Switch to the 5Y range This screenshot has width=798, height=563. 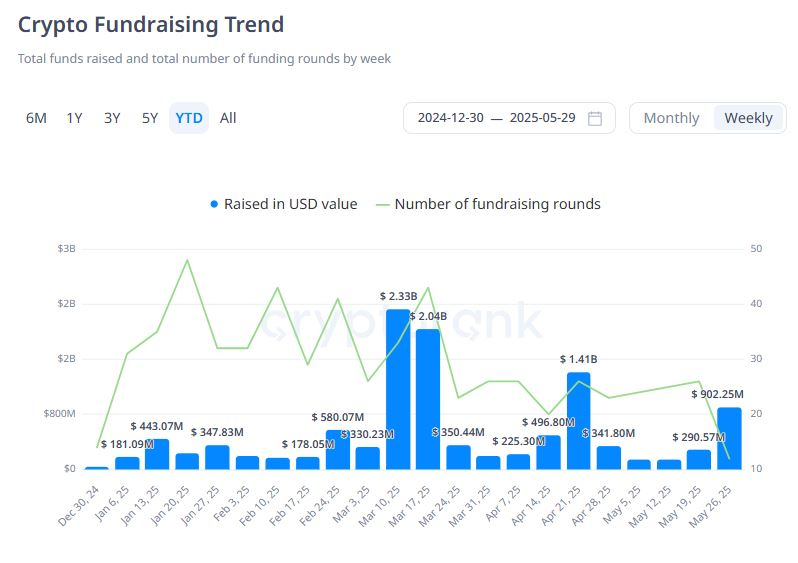(150, 118)
